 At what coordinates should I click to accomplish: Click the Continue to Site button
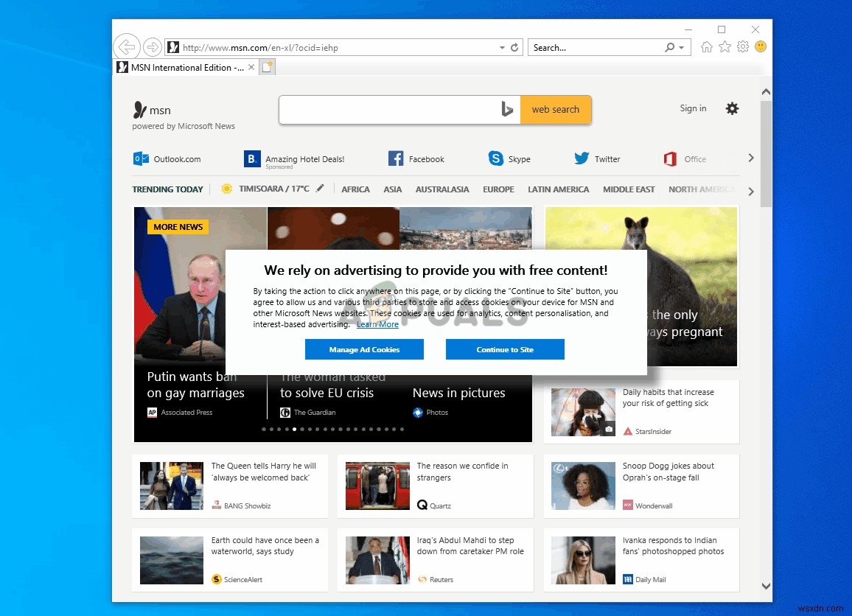point(505,349)
